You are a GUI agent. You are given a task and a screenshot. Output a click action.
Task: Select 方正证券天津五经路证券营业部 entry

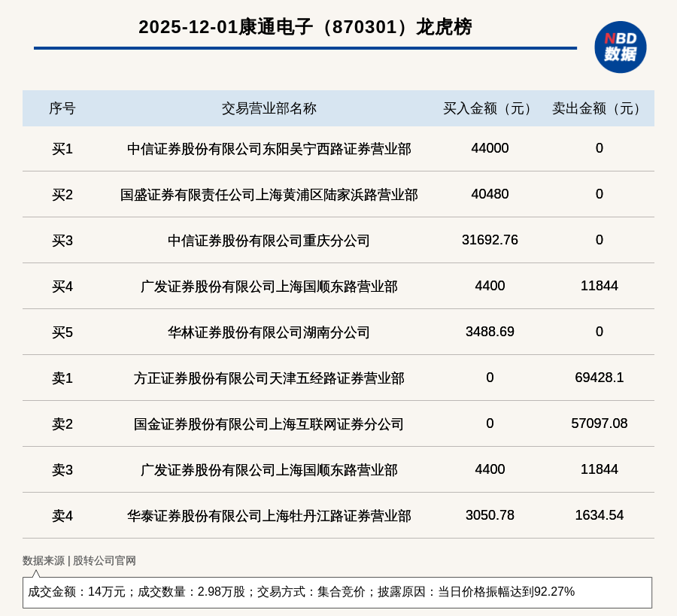(x=269, y=378)
